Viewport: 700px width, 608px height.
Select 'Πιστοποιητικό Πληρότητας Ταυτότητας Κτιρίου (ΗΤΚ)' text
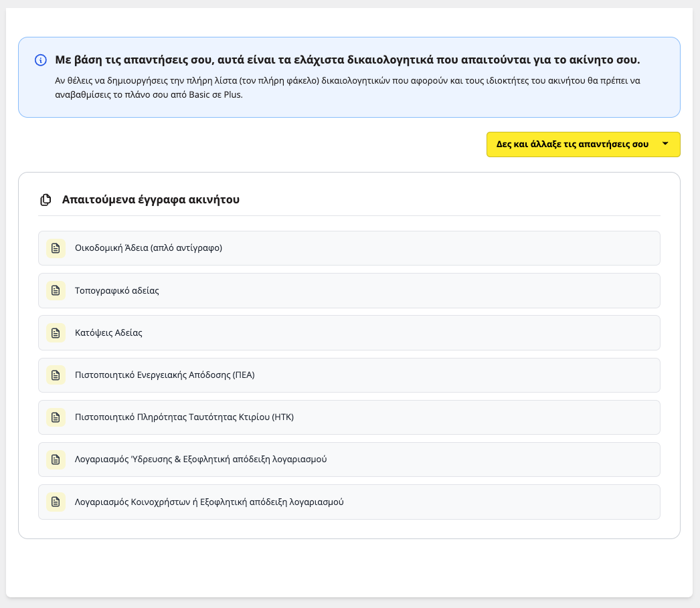[x=184, y=417]
